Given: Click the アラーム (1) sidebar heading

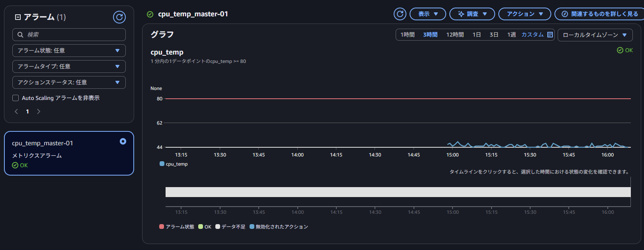Looking at the screenshot, I should 45,17.
